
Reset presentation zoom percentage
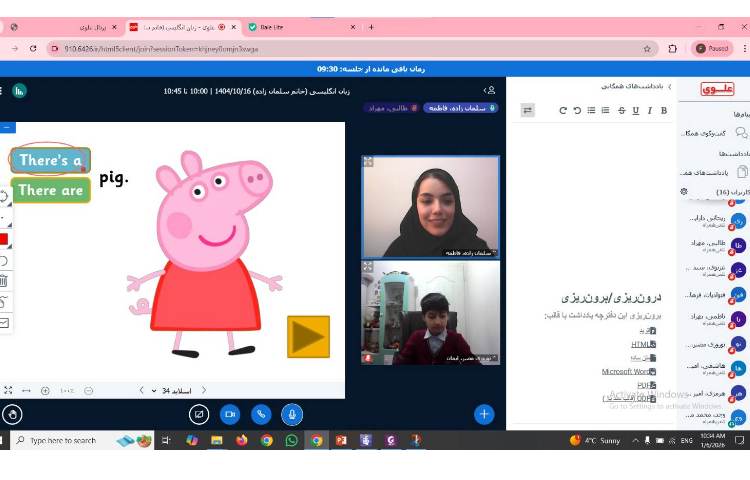point(67,391)
